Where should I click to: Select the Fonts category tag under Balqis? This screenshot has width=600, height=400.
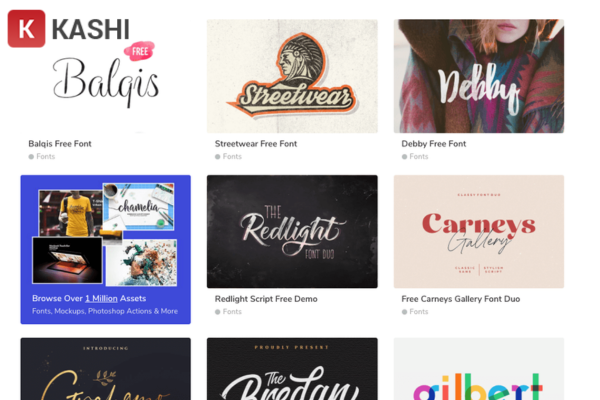pos(42,157)
